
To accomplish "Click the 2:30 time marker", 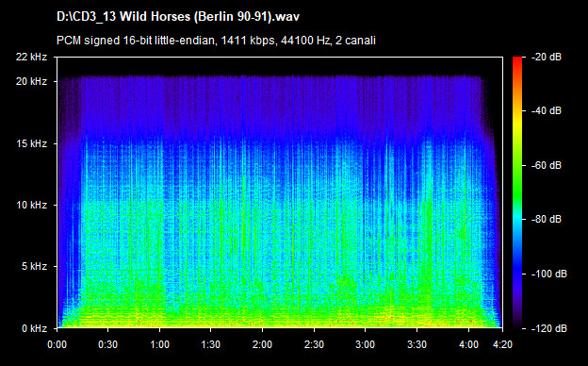I will pyautogui.click(x=314, y=344).
